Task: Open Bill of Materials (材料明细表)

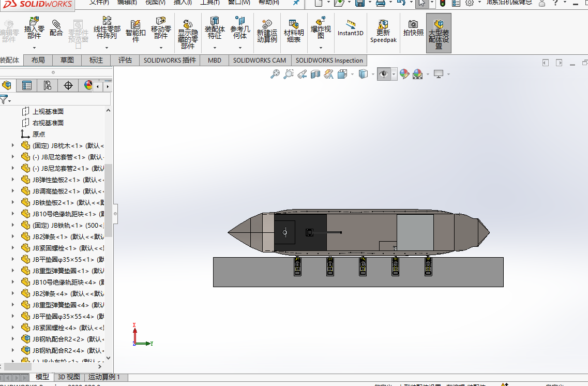Action: (x=294, y=31)
